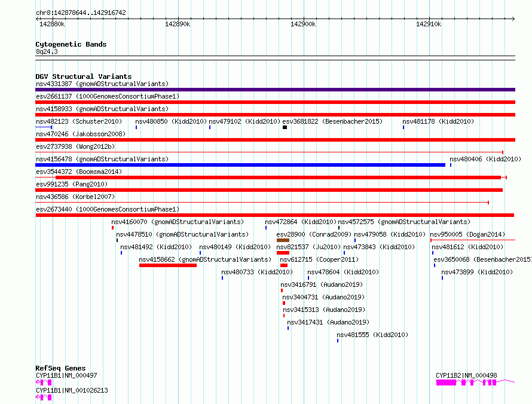Select nsv481492 (Kidd2010) variant
The width and height of the screenshot is (532, 404).
pos(156,247)
